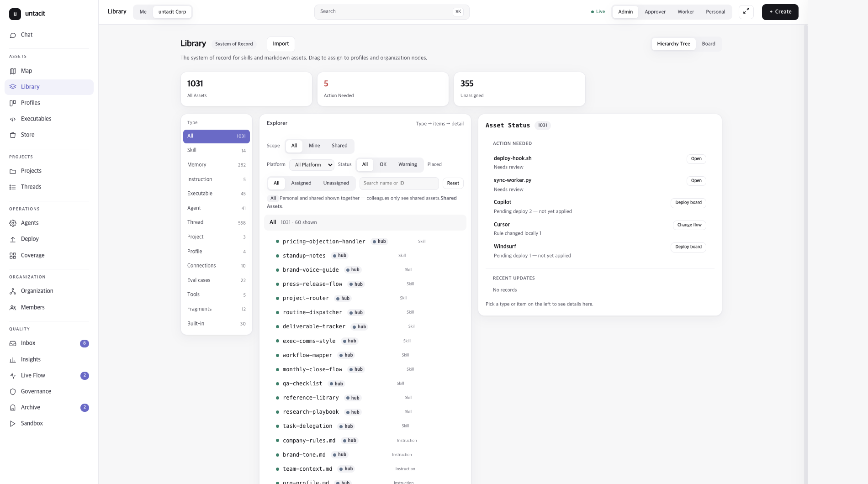868x484 pixels.
Task: Expand the Built-in type row
Action: coord(217,324)
